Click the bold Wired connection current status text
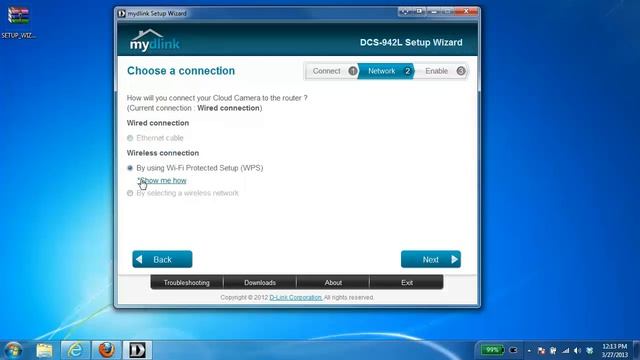640x360 pixels. click(228, 108)
